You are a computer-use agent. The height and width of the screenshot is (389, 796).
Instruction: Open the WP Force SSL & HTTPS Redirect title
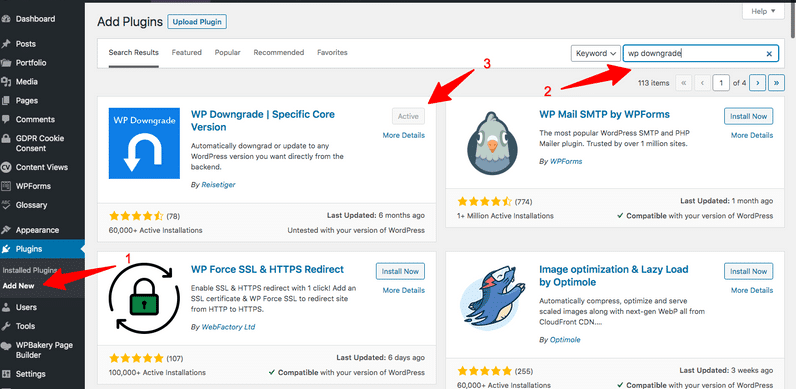click(x=267, y=269)
